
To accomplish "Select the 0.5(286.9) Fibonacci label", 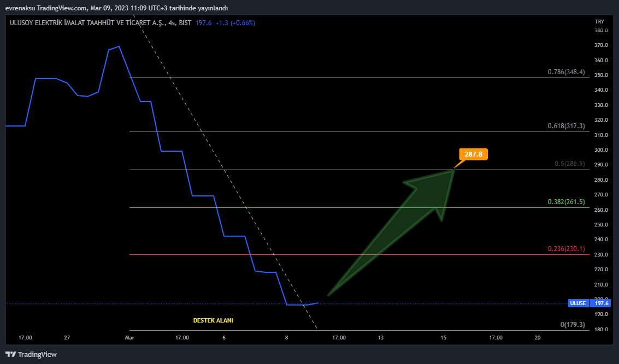I will [570, 164].
